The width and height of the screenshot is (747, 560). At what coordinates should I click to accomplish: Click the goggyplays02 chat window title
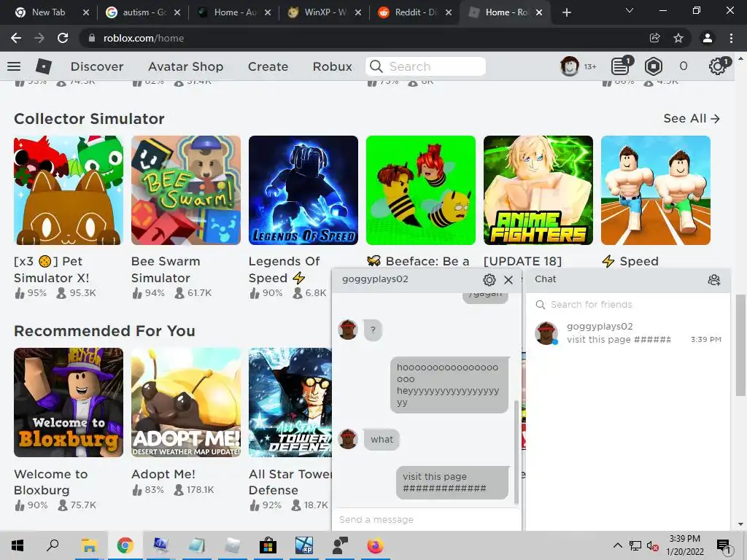375,279
